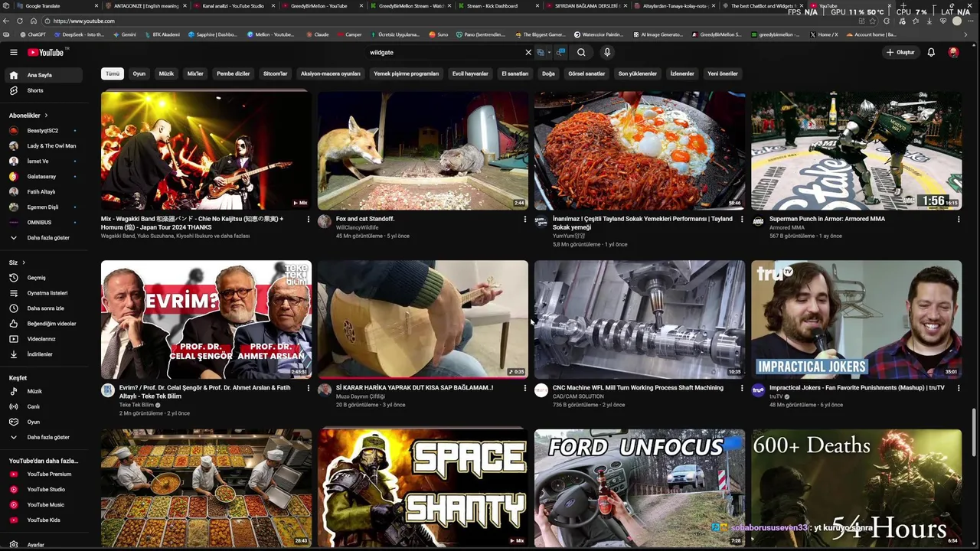
Task: Click Ana Sayfa home item
Action: click(44, 75)
